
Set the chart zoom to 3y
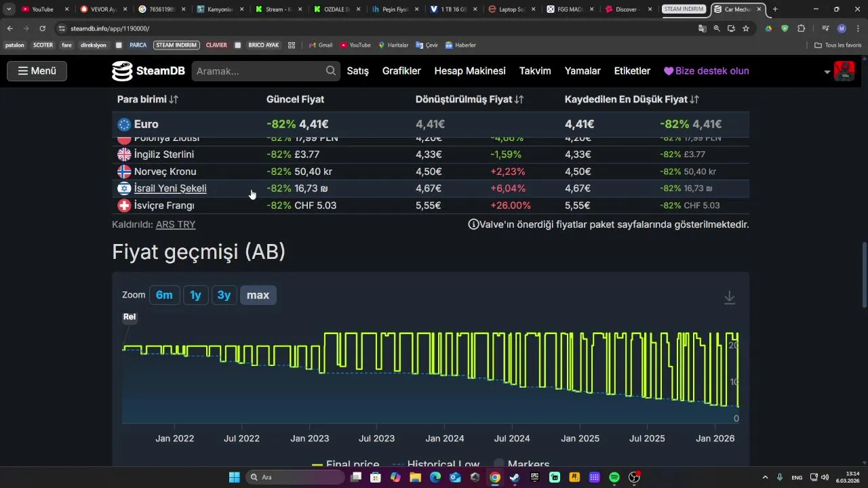[x=224, y=295]
